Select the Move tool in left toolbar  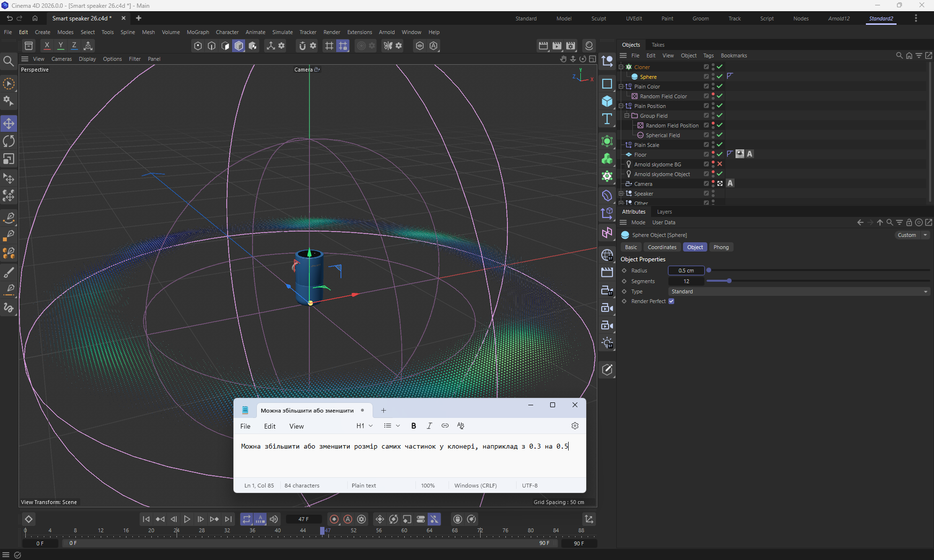tap(9, 124)
